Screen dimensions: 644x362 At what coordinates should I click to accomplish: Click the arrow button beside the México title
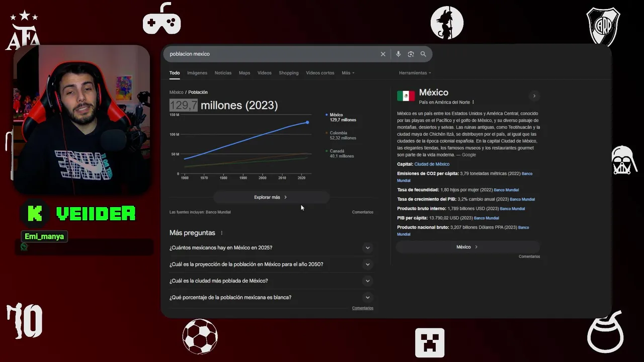[534, 96]
